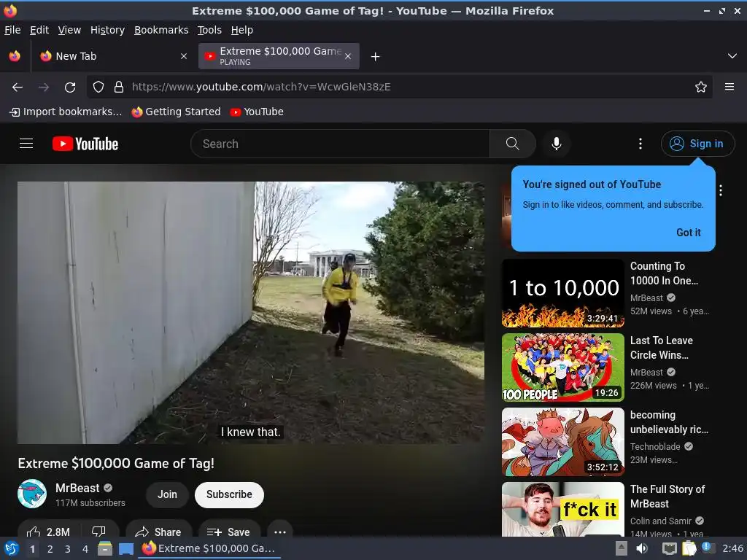This screenshot has width=747, height=560.
Task: Submit search with magnifying glass button
Action: tap(512, 144)
